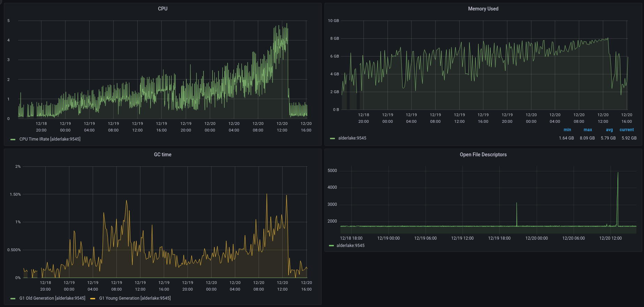Open the CPU panel title menu
Image resolution: width=644 pixels, height=307 pixels.
[x=163, y=9]
